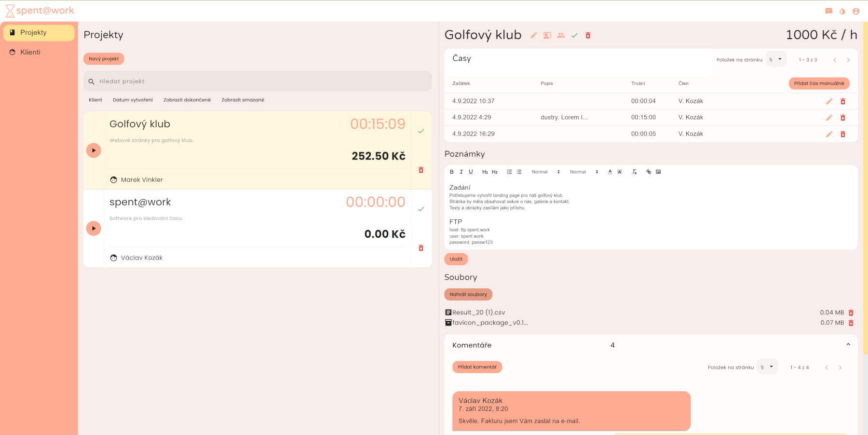Sort projects by Datum vytvoření
868x435 pixels.
coord(133,100)
